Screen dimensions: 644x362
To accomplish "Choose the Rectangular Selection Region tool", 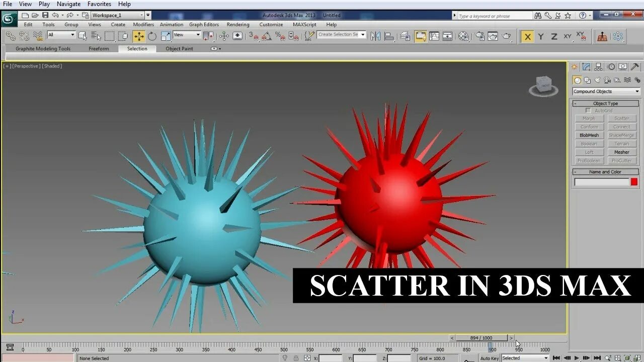I will 109,36.
